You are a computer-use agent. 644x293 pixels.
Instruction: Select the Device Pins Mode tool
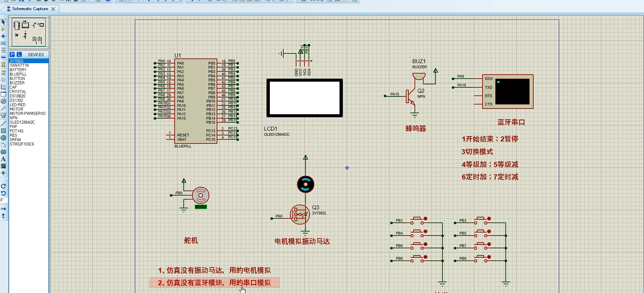[x=3, y=80]
